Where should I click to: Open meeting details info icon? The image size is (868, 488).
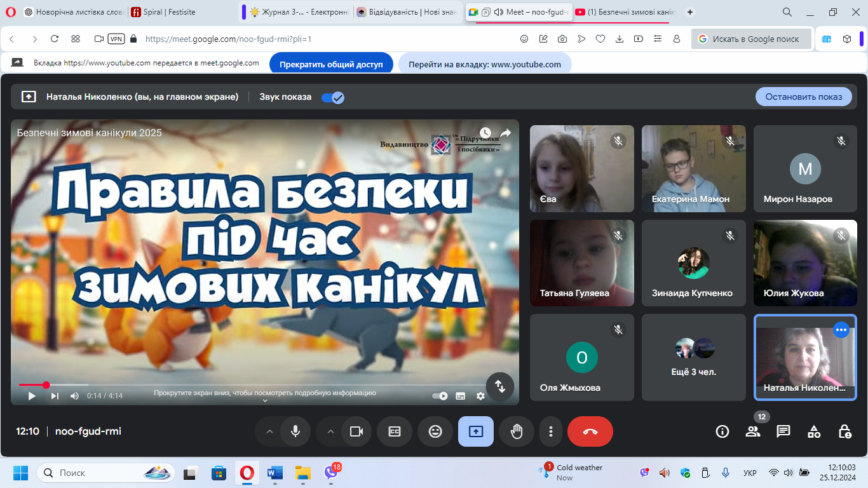coord(722,431)
